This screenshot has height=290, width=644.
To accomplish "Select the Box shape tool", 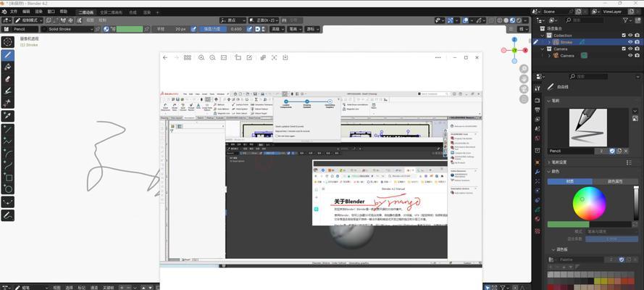I will pyautogui.click(x=8, y=178).
